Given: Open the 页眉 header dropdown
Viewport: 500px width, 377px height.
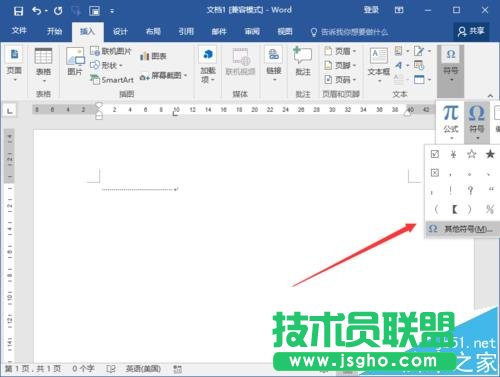Looking at the screenshot, I should click(x=340, y=51).
